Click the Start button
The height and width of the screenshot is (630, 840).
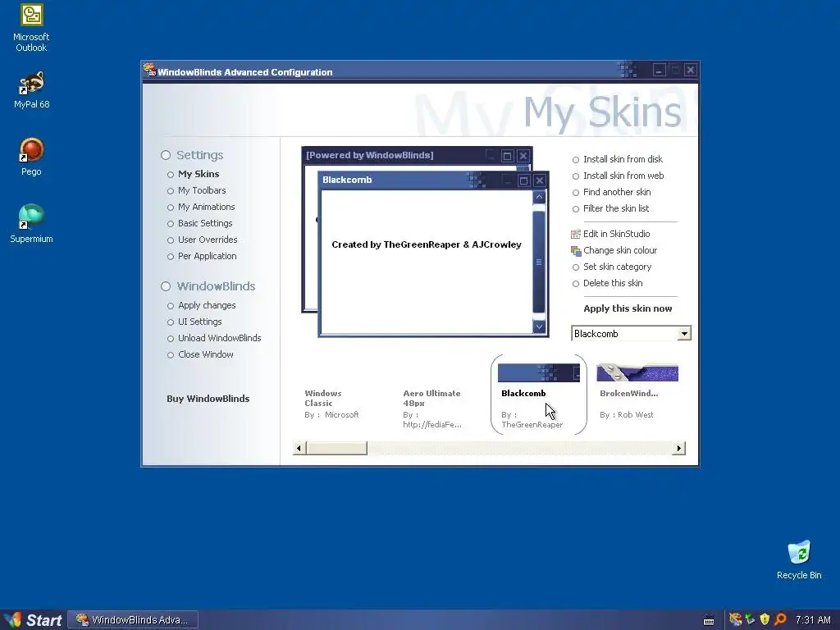point(32,620)
